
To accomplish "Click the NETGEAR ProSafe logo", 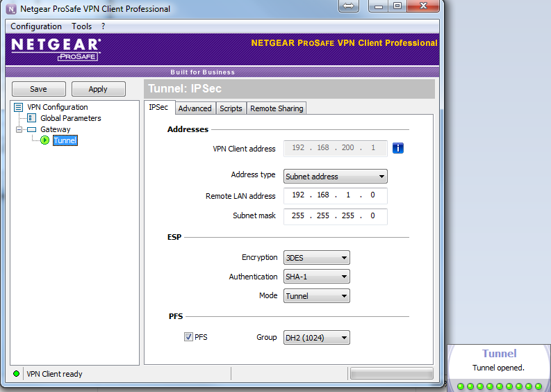I will click(x=56, y=49).
